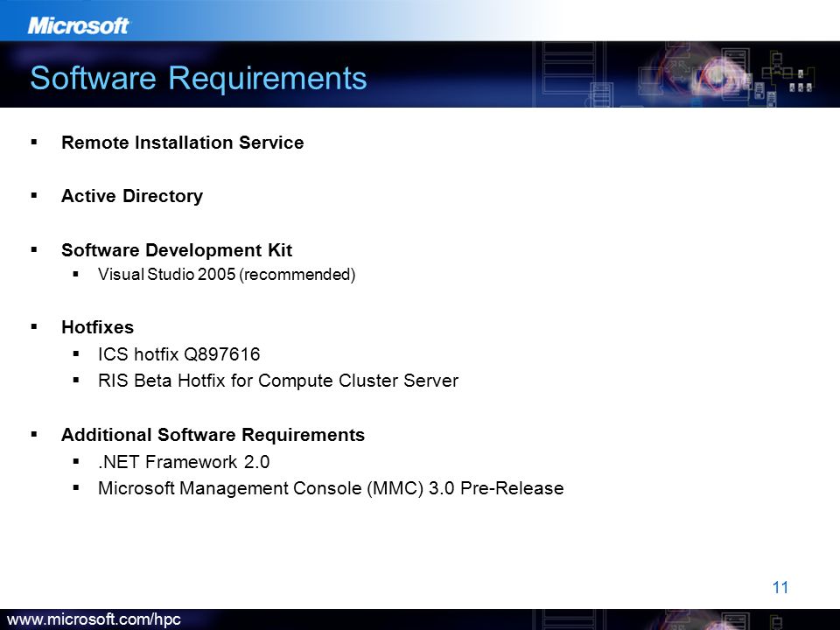Screen dimensions: 840x630
Task: Click 'Visual Studio 2005 (recommended)' line
Action: 227,274
